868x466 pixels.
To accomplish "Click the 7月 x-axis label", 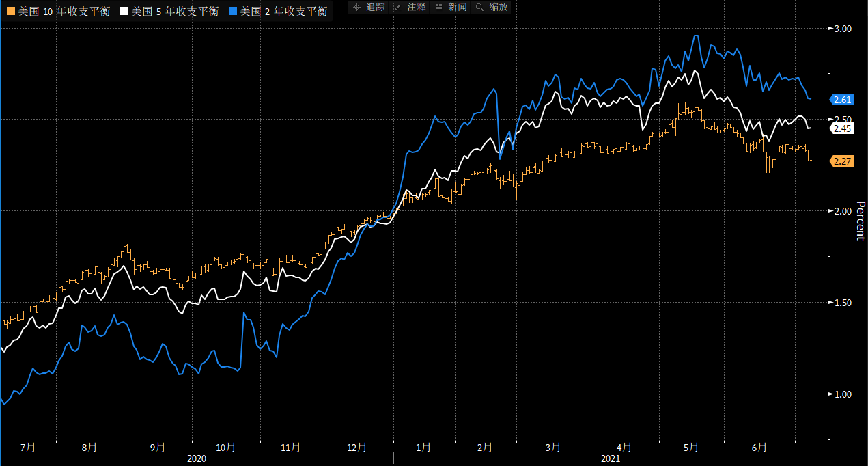I will point(28,448).
